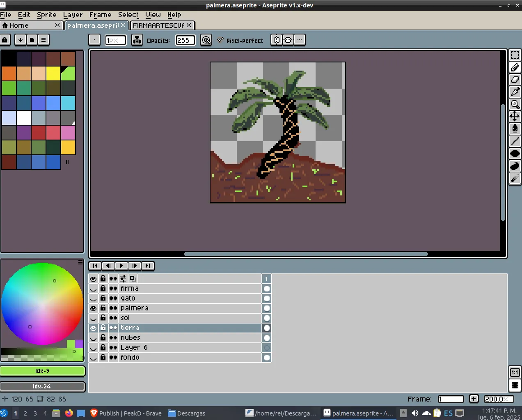Open the Layer menu
522x420 pixels.
tap(73, 15)
